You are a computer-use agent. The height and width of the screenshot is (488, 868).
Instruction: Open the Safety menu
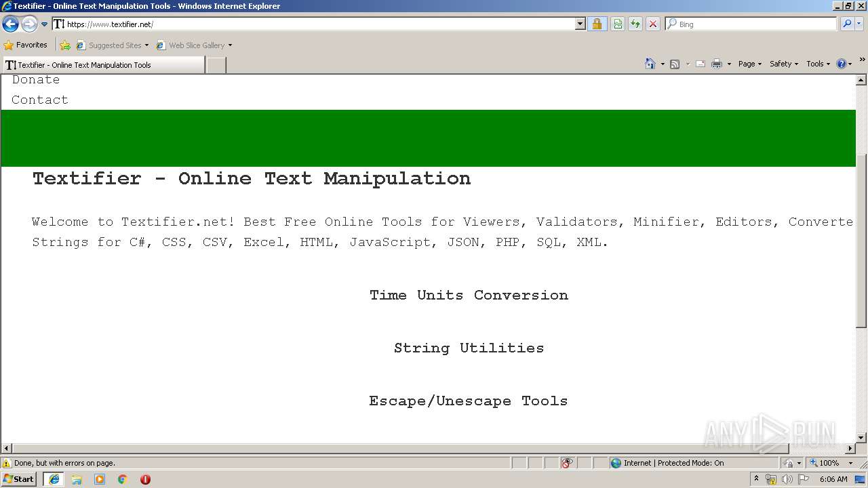click(x=784, y=64)
